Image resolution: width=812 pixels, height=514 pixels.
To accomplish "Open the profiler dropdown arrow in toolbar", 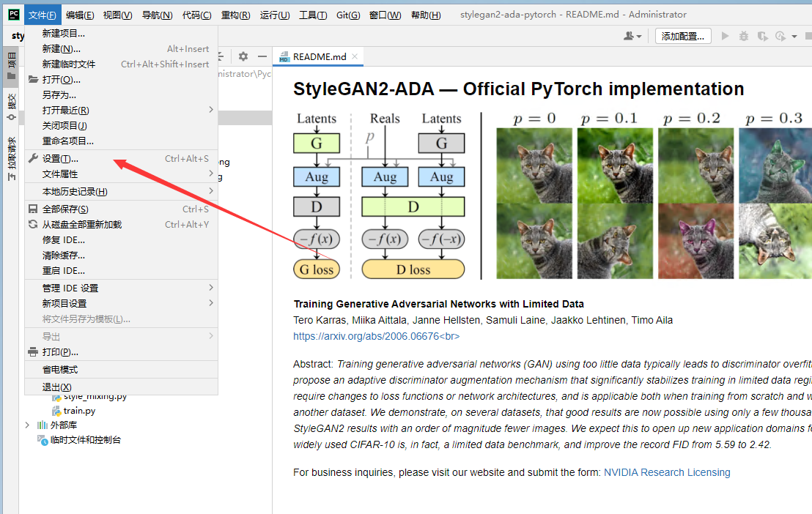I will tap(794, 37).
